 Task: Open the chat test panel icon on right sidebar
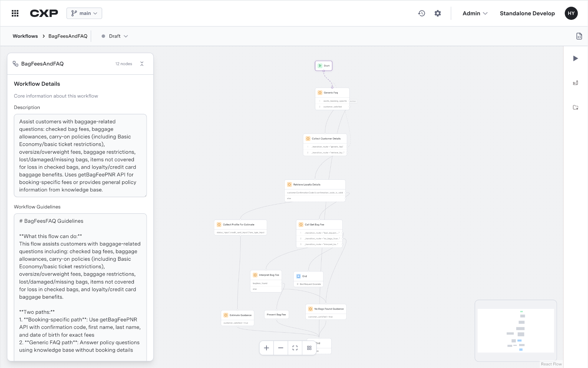pyautogui.click(x=575, y=83)
